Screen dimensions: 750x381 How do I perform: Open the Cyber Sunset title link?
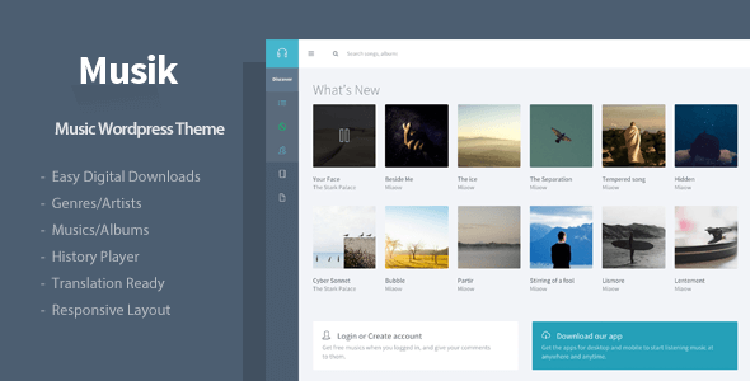pyautogui.click(x=331, y=281)
